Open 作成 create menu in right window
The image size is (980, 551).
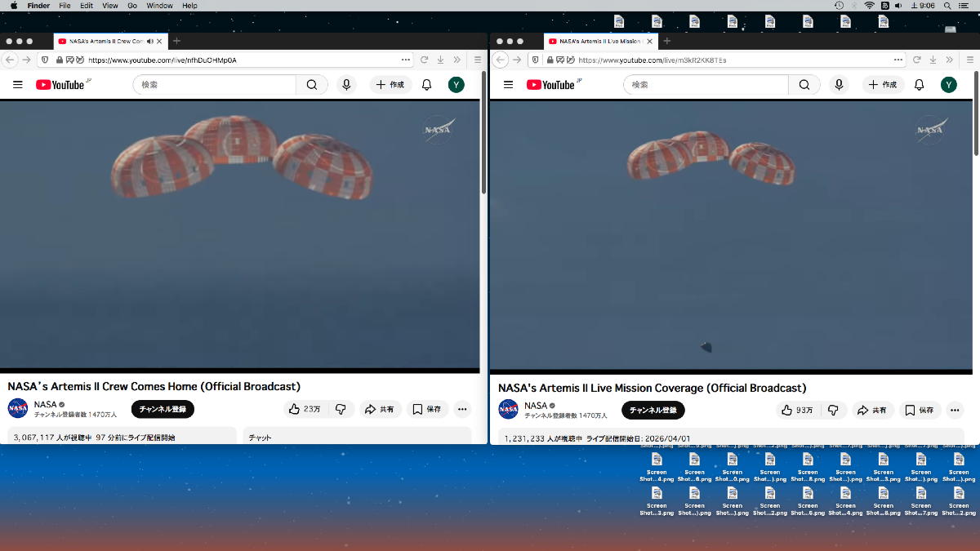coord(883,85)
